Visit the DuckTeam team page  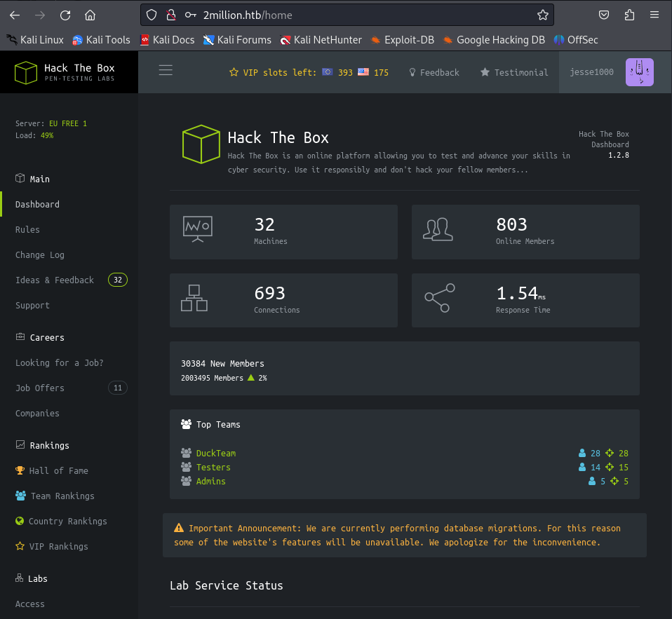216,453
